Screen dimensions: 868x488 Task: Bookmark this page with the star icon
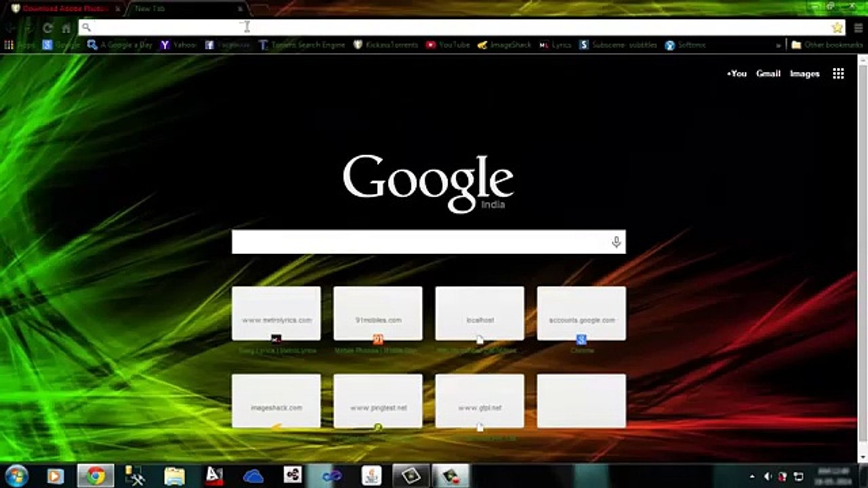point(837,27)
